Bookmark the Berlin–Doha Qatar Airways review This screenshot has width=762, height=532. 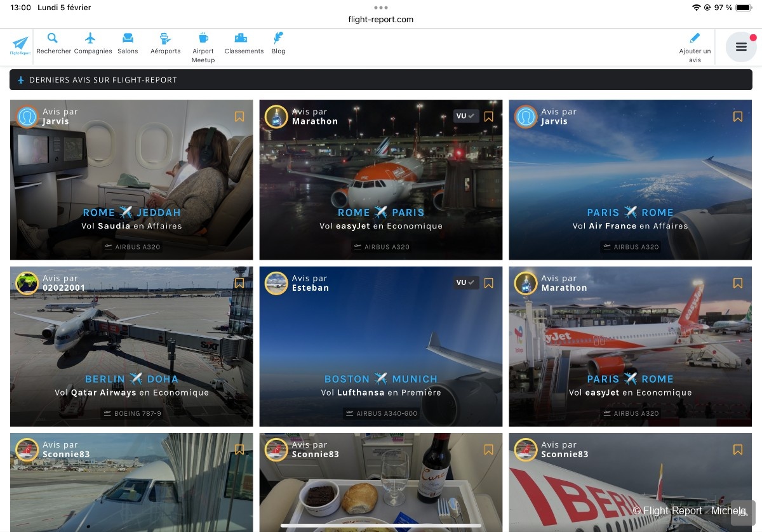(x=239, y=283)
